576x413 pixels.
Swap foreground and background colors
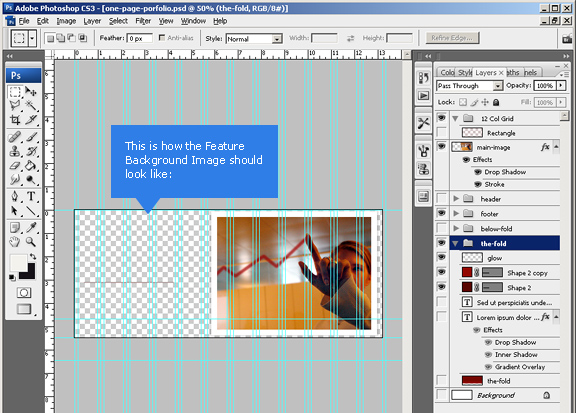[33, 256]
